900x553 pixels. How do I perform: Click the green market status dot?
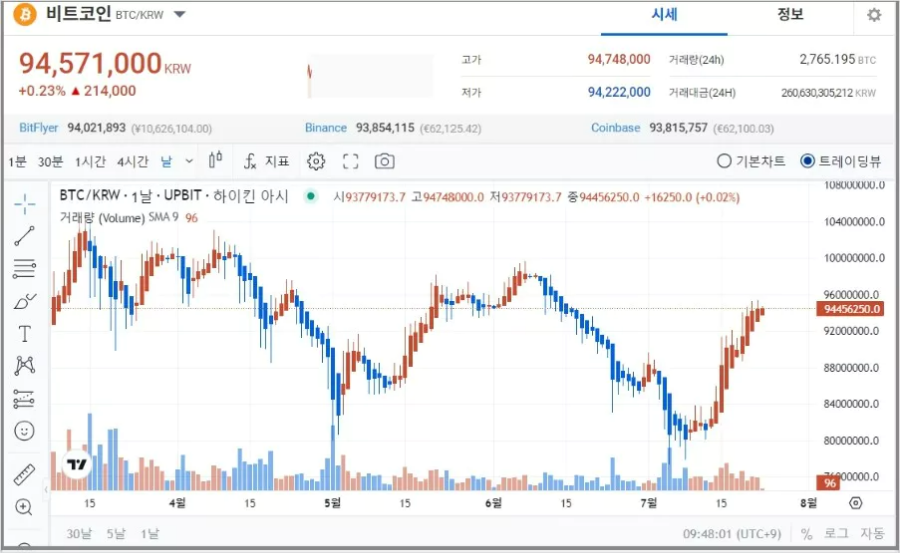click(x=311, y=196)
